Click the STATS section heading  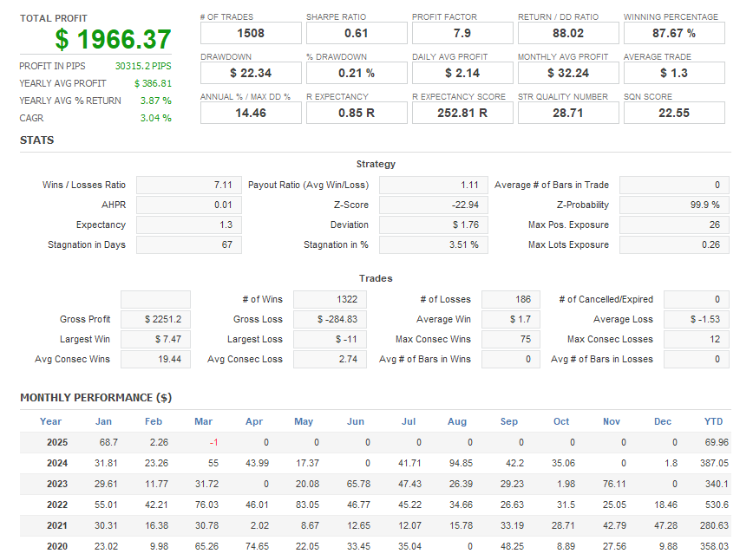[37, 140]
